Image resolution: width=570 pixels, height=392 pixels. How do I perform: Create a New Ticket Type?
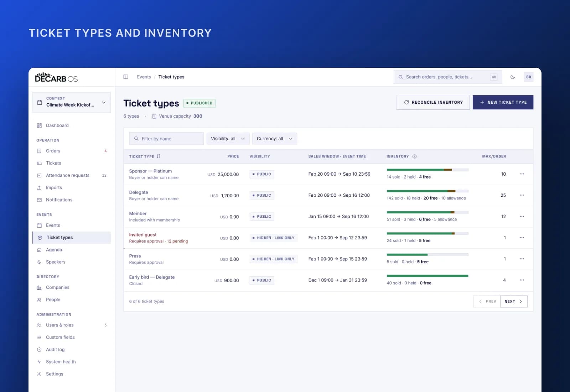click(x=503, y=102)
